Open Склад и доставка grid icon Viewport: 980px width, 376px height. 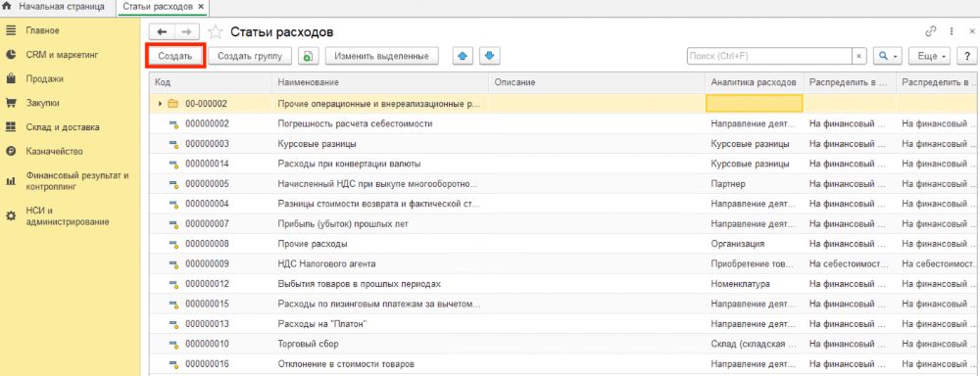coord(10,126)
